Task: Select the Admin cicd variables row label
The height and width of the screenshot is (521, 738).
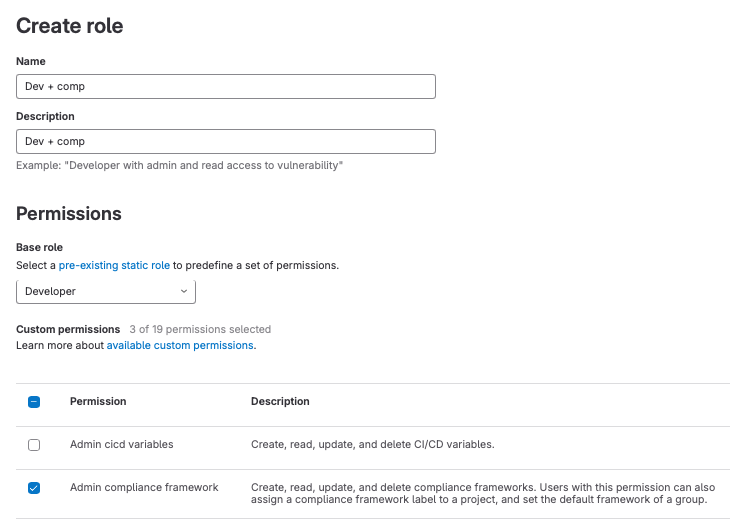Action: click(121, 445)
